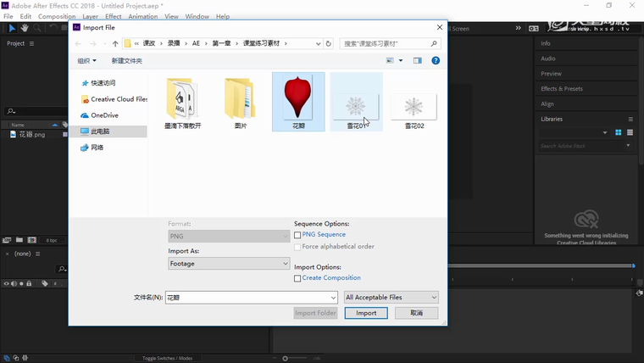Open the Animation menu

pos(143,16)
